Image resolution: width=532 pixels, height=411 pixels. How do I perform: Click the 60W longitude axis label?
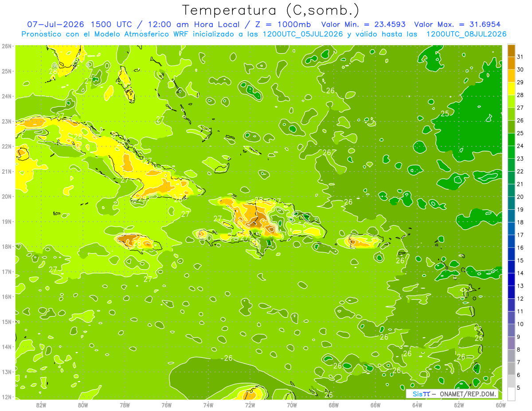pos(501,405)
